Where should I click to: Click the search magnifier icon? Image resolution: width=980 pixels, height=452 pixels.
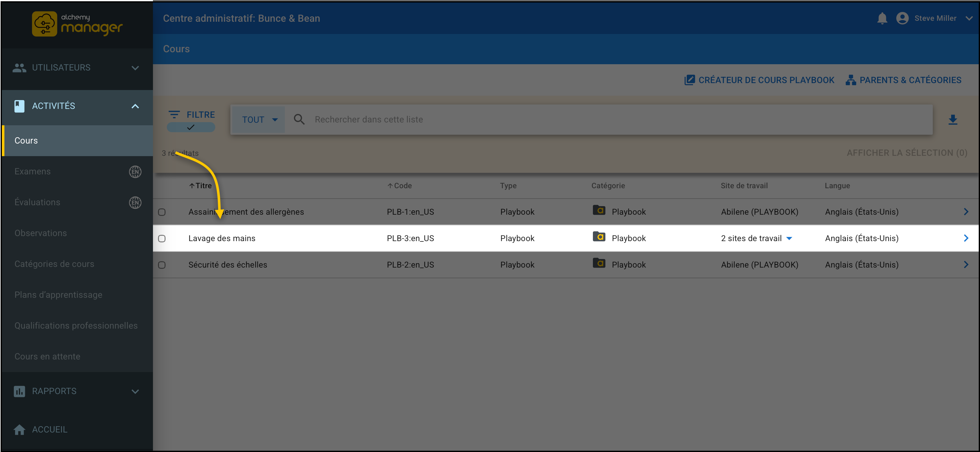(x=299, y=120)
